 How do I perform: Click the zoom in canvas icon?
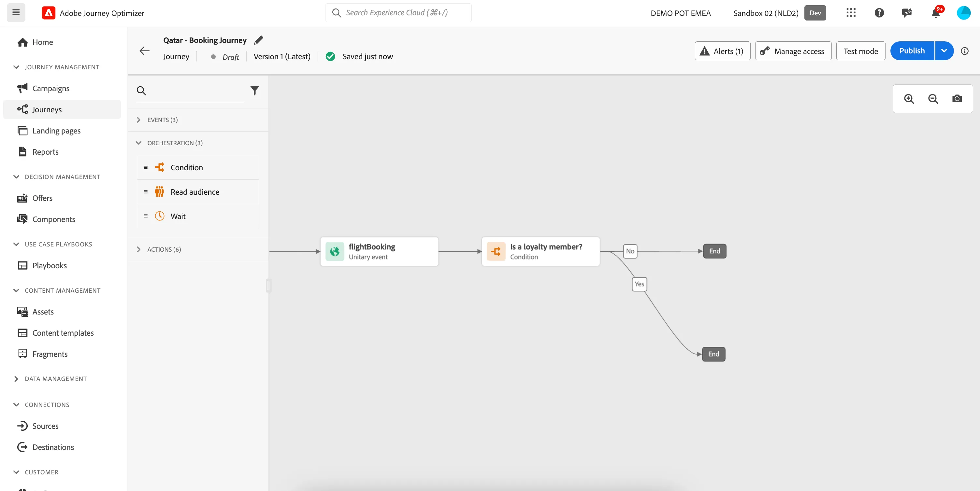point(909,99)
